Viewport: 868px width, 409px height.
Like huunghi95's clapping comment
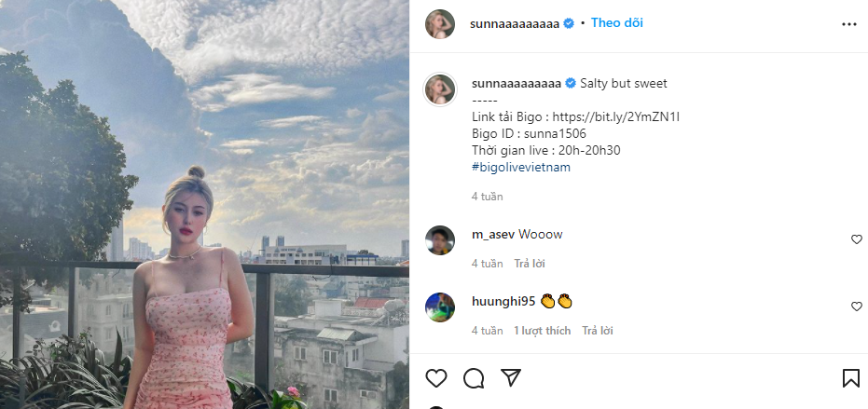(x=856, y=307)
